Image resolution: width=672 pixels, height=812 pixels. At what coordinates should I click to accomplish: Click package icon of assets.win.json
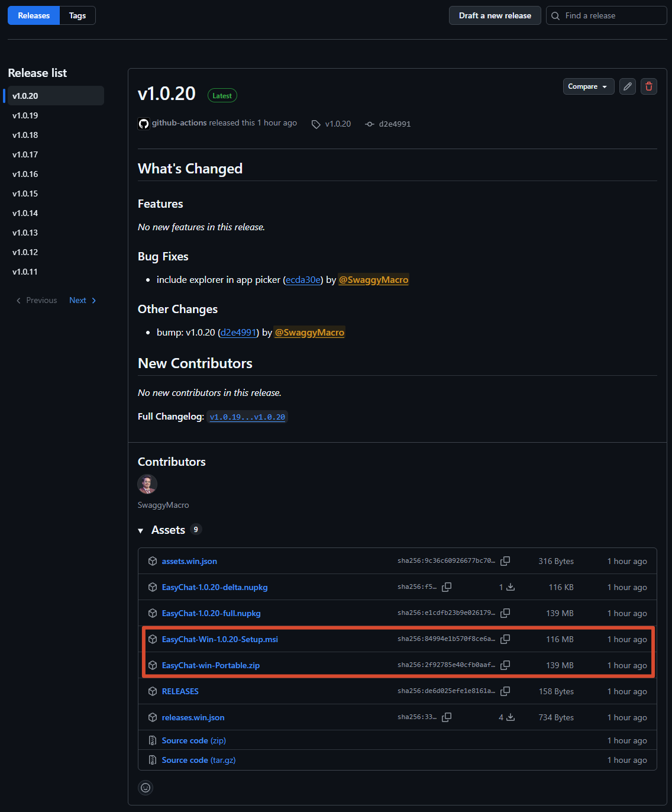[x=153, y=561]
